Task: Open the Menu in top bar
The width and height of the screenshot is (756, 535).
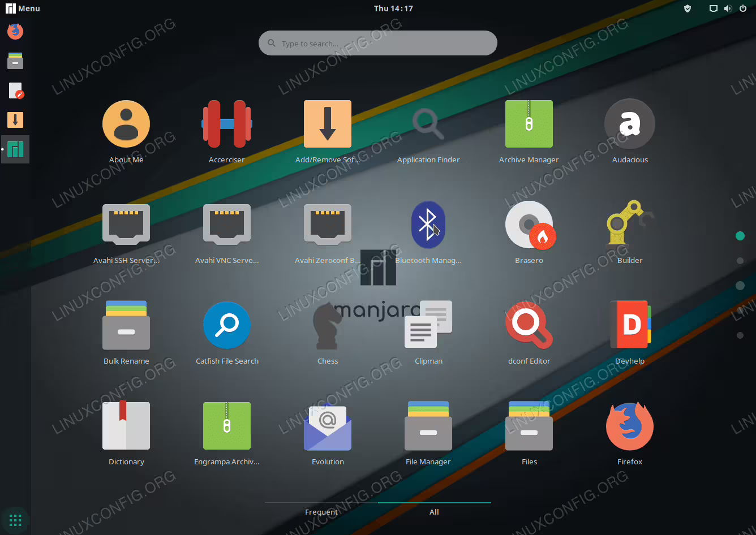Action: point(23,8)
